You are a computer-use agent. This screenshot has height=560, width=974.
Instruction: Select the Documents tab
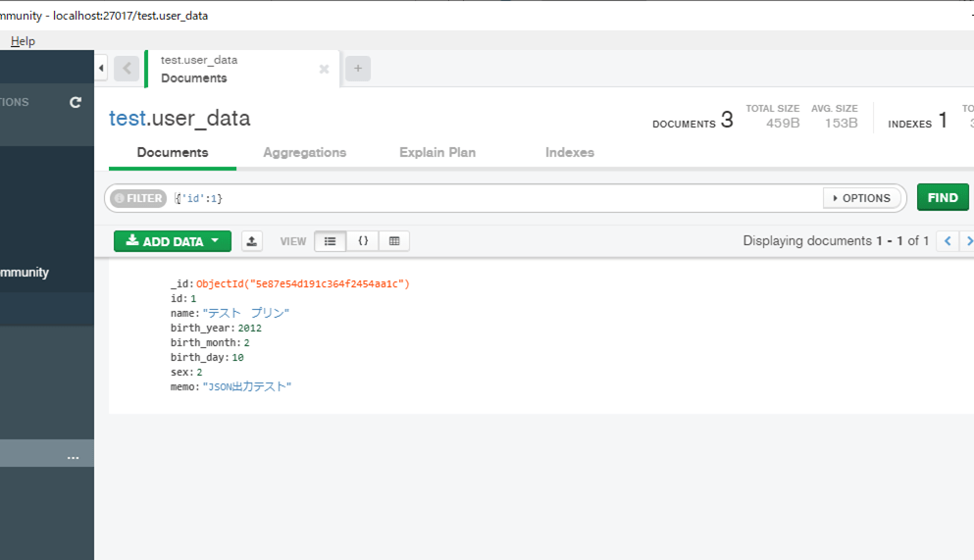coord(173,153)
